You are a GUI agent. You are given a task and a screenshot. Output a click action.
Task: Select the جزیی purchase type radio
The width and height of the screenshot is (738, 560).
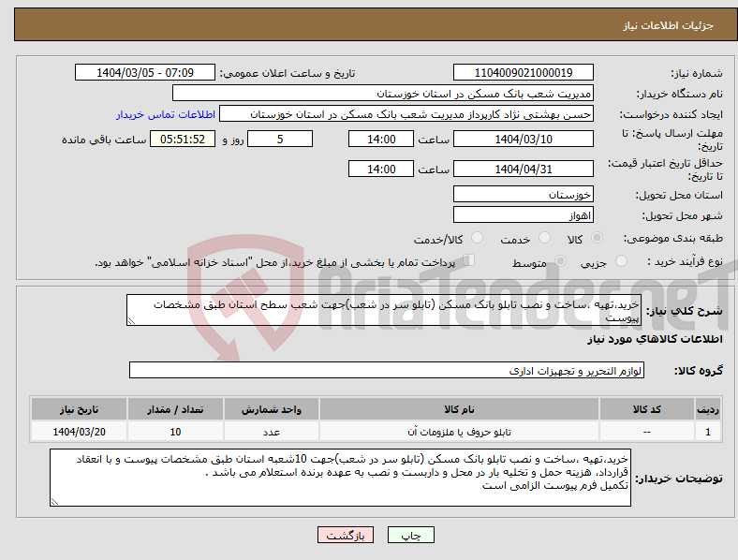(x=621, y=260)
